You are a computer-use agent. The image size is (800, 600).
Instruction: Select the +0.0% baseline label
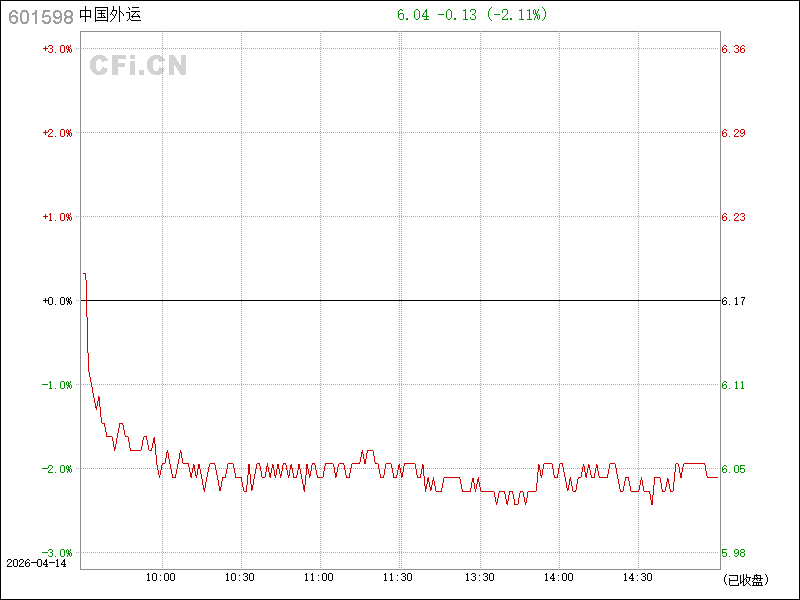(x=57, y=301)
